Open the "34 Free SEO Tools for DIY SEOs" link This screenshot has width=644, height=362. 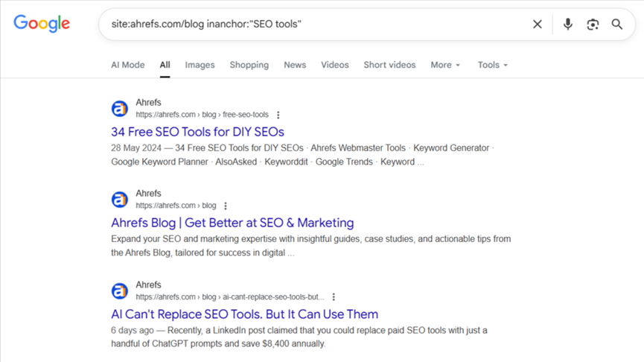click(197, 132)
